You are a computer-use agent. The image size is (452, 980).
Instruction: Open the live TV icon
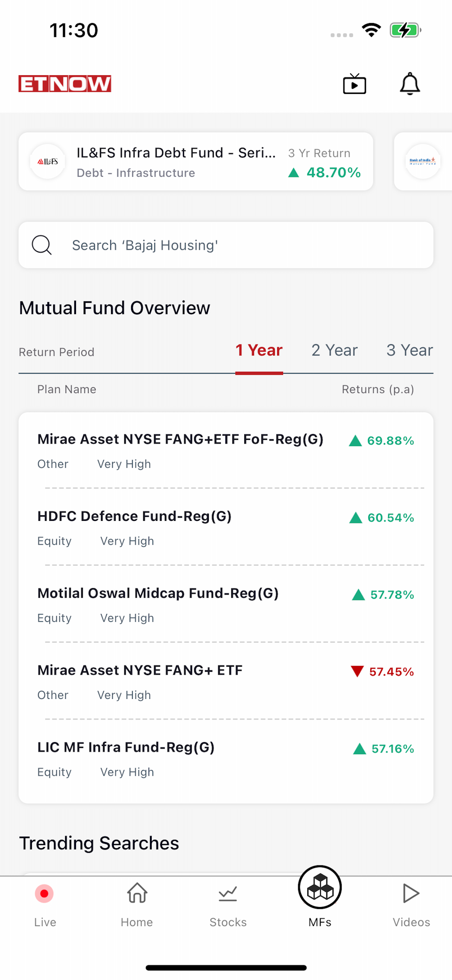coord(354,84)
